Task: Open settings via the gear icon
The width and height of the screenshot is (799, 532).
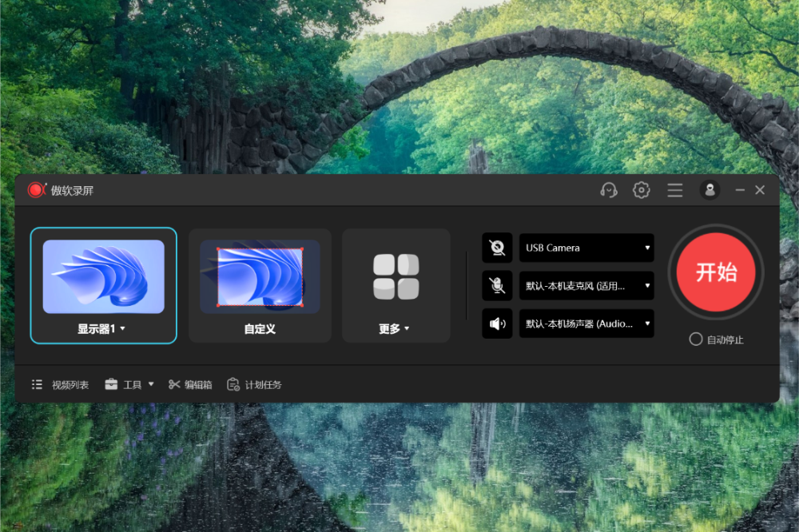Action: coord(641,190)
